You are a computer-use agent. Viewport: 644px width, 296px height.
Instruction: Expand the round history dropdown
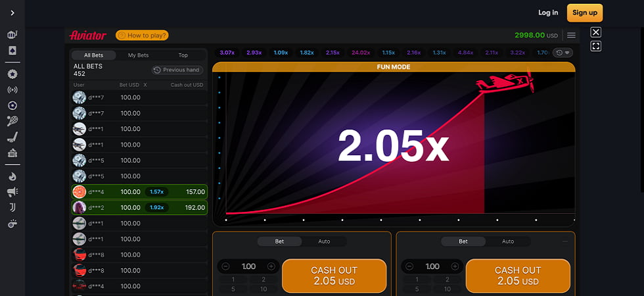(x=563, y=53)
